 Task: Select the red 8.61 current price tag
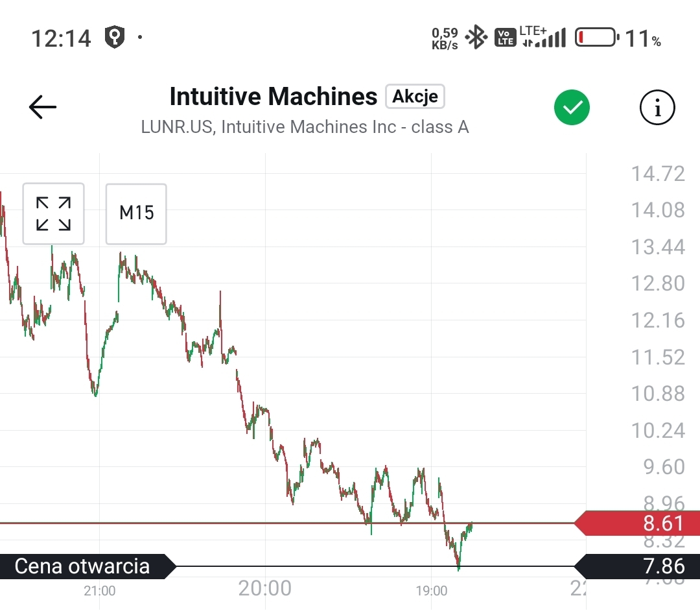638,523
